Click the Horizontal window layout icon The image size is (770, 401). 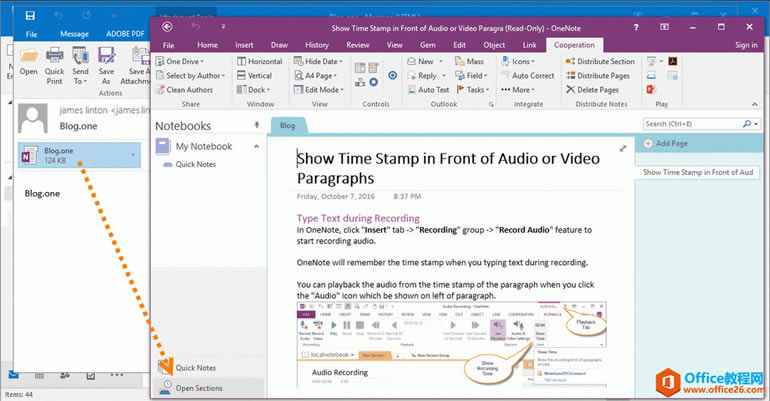click(x=242, y=61)
